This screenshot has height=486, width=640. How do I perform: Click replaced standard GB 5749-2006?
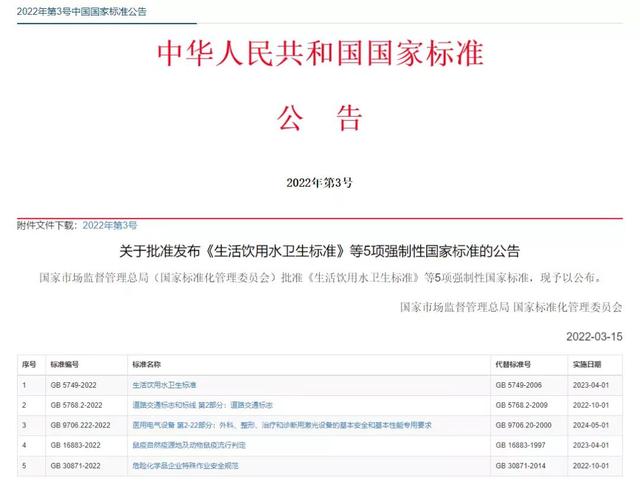pos(518,385)
